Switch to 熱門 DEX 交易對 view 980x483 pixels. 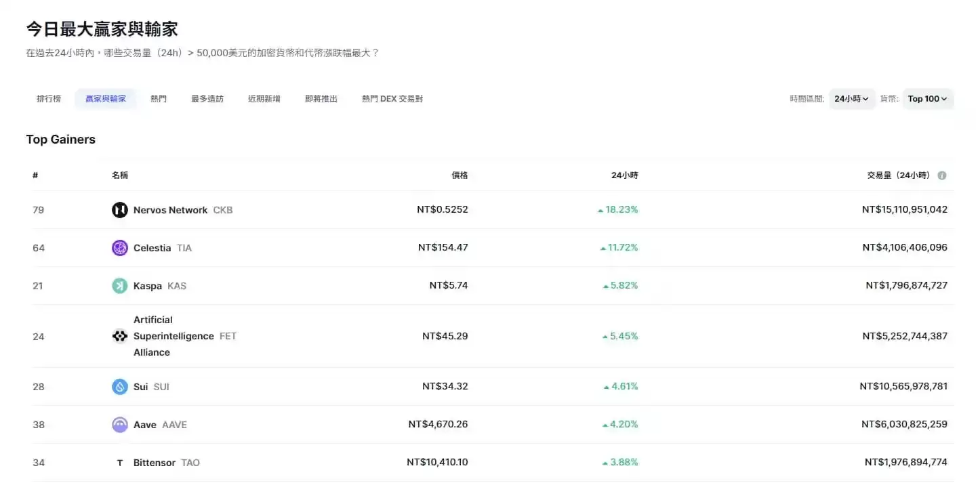pos(392,98)
